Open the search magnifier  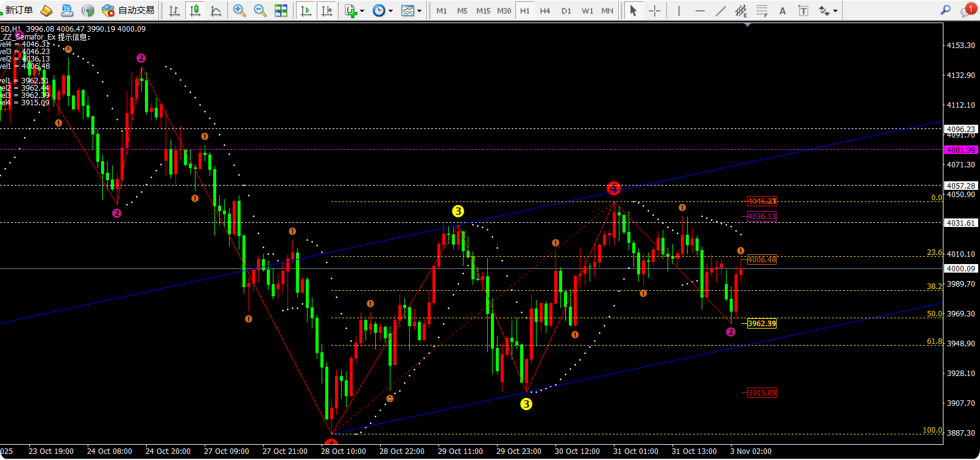point(945,10)
